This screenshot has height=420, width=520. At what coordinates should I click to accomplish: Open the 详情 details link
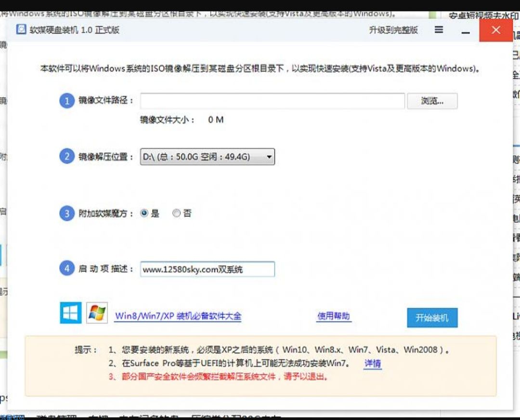point(373,364)
